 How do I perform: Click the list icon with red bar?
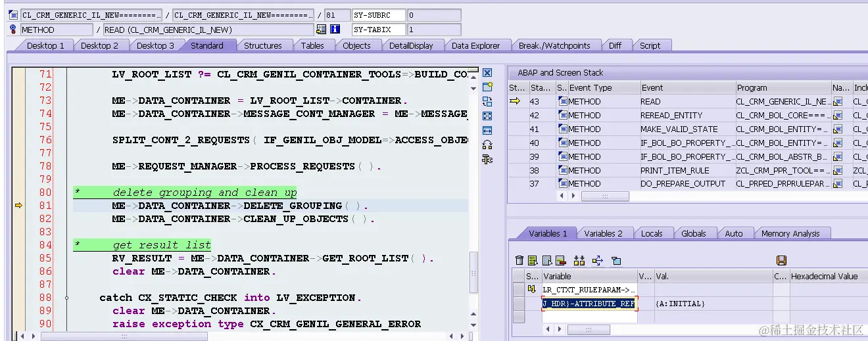561,261
